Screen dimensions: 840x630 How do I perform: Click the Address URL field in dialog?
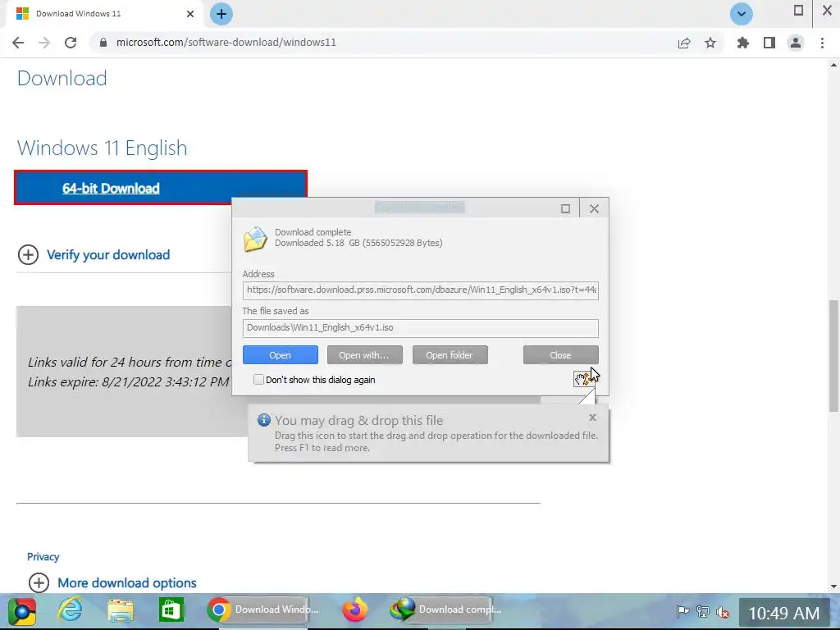coord(421,290)
